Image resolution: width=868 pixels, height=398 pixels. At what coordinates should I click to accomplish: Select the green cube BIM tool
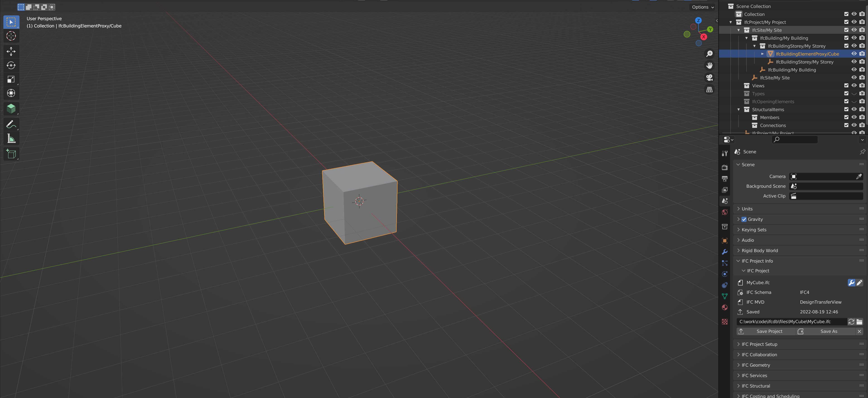(x=11, y=109)
